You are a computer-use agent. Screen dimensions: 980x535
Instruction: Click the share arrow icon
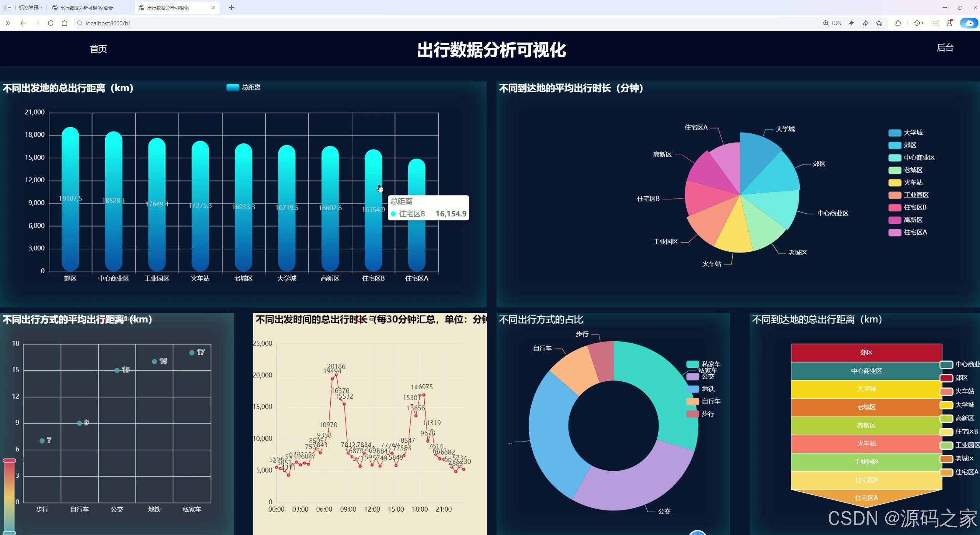coord(866,23)
